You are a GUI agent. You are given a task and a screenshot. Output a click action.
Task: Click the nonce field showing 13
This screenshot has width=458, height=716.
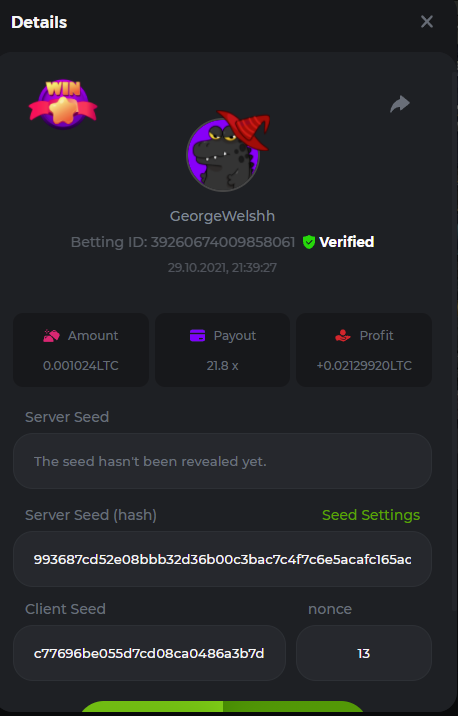coord(364,653)
